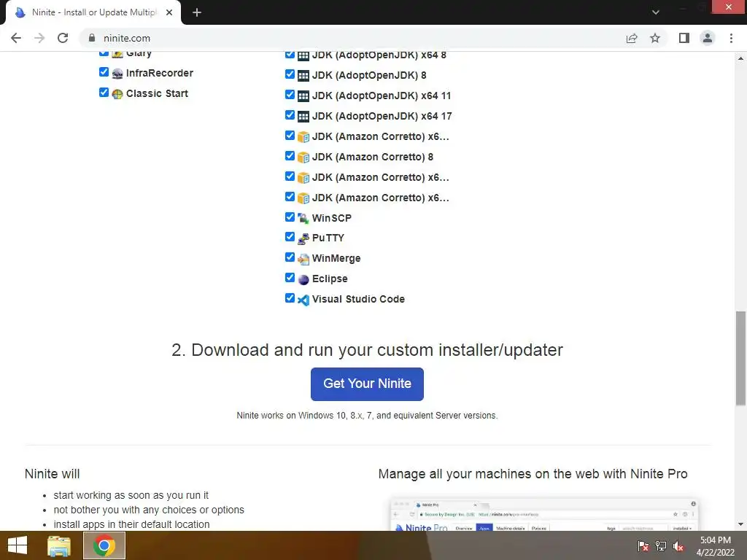Screen dimensions: 747x560
Task: Click the JDK (Amazon Corretto) 8 icon
Action: (303, 157)
